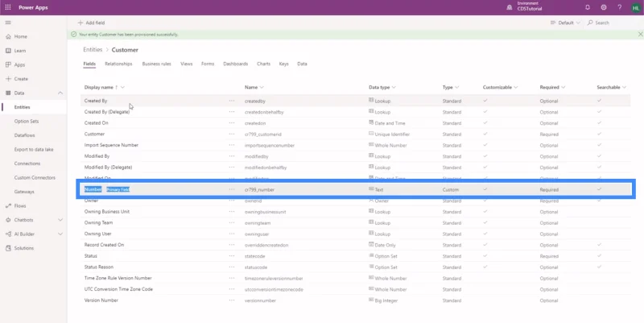Click the Unique Identifier data type cell
The width and height of the screenshot is (644, 323).
tap(389, 134)
